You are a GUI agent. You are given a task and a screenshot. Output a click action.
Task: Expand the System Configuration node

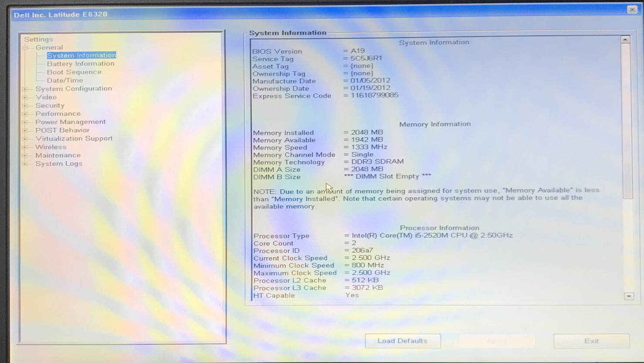[x=25, y=89]
